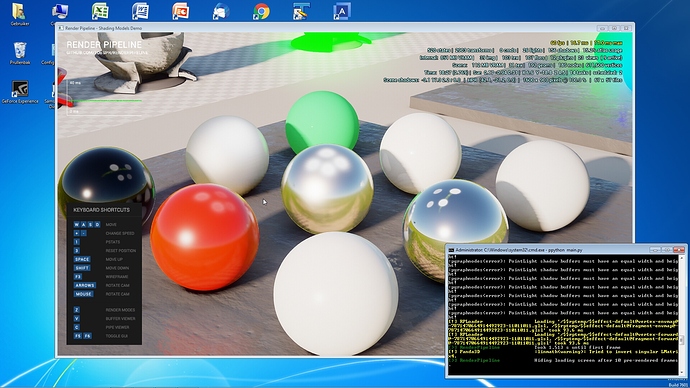Minimize the cmd.exe console window

[655, 249]
